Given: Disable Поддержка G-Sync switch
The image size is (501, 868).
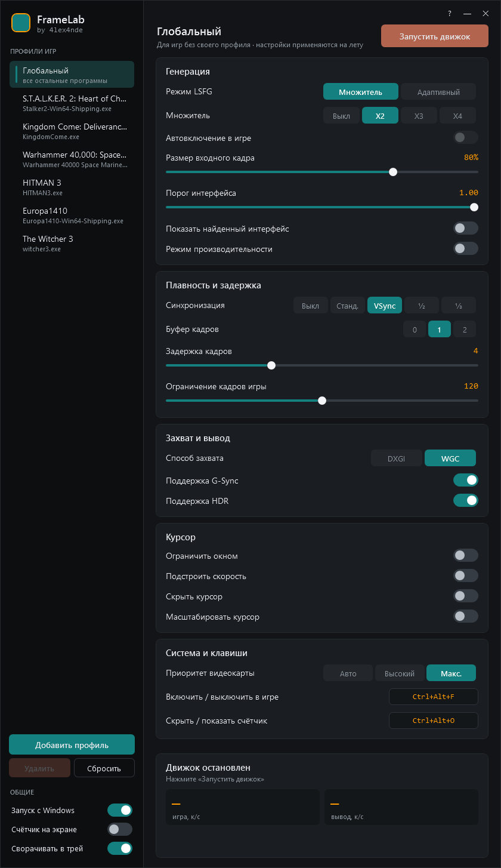Looking at the screenshot, I should [466, 481].
